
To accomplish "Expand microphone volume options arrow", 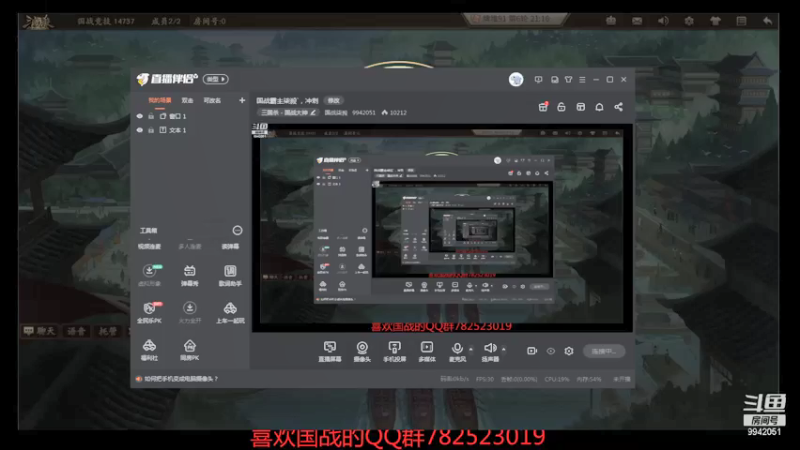I will point(471,349).
